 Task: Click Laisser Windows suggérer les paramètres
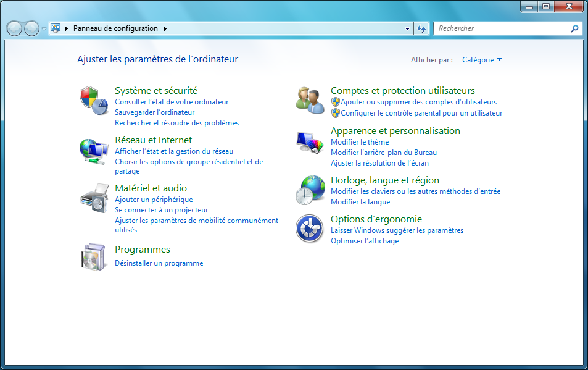397,230
